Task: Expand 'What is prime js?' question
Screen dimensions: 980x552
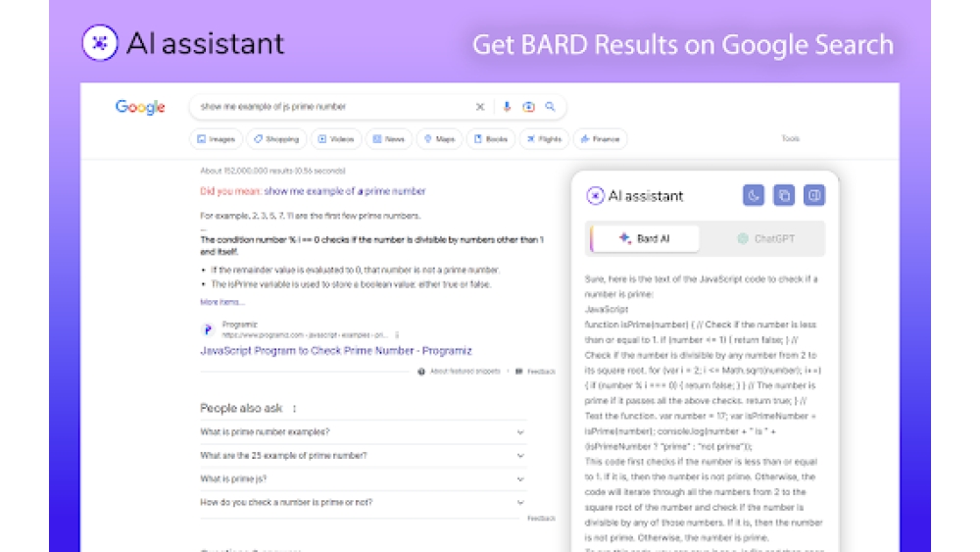Action: tap(363, 478)
